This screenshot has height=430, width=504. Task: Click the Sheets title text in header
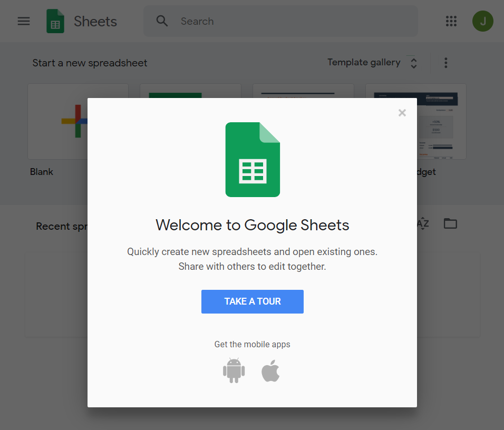[95, 22]
